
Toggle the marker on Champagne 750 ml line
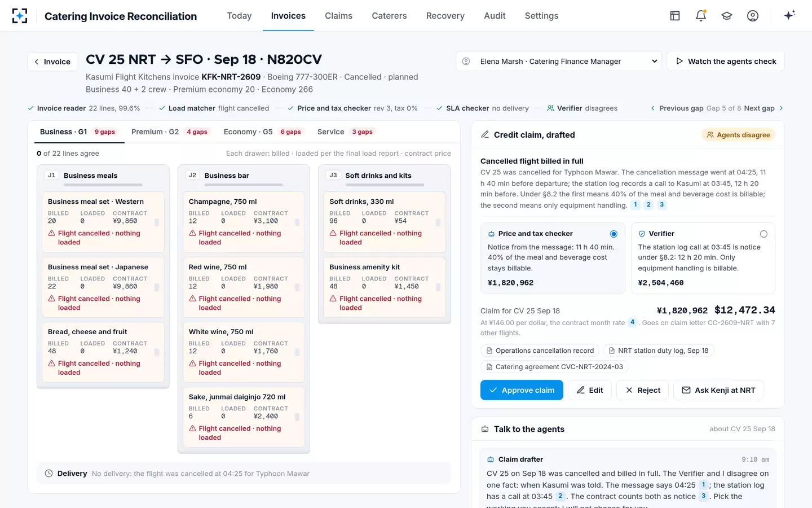point(297,222)
